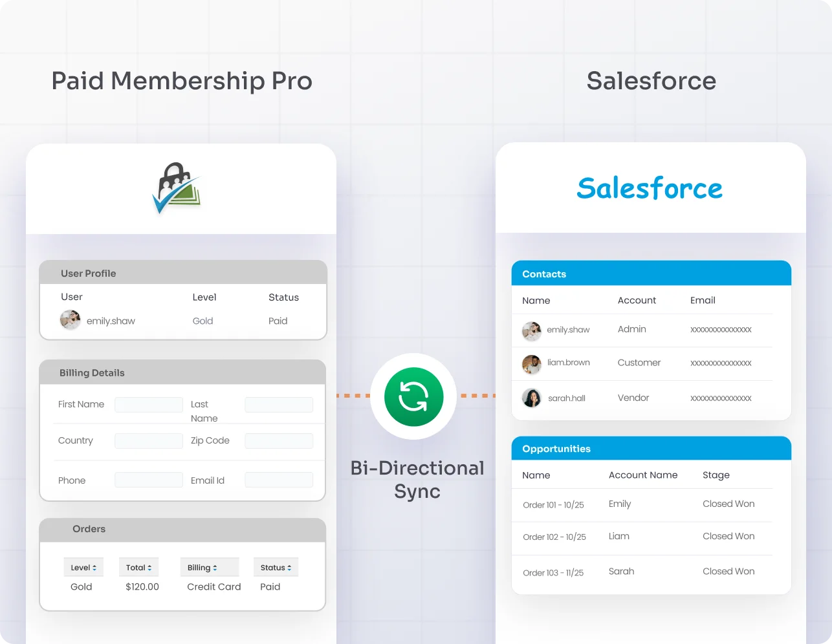Click the Paid status in User Profile
832x644 pixels.
(278, 321)
